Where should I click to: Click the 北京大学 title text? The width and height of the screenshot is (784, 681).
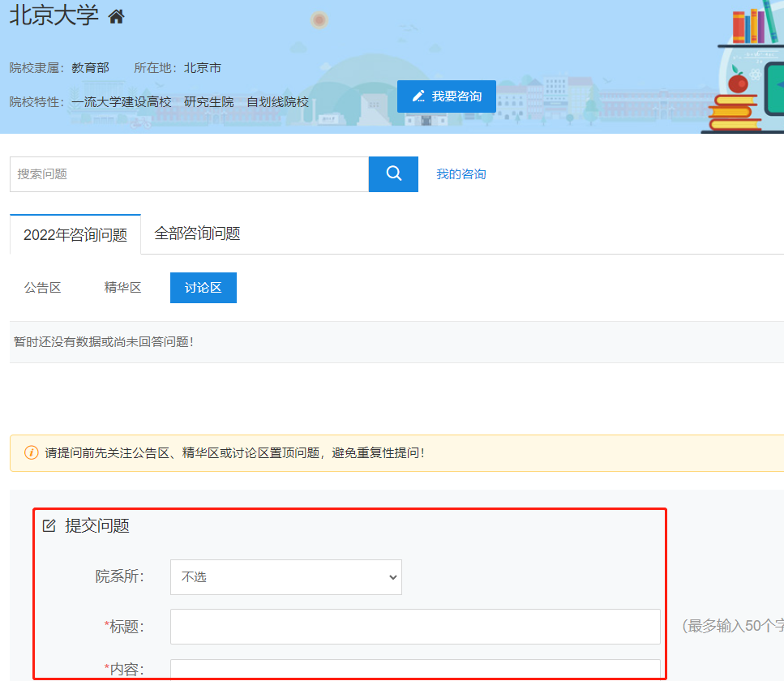click(x=54, y=15)
